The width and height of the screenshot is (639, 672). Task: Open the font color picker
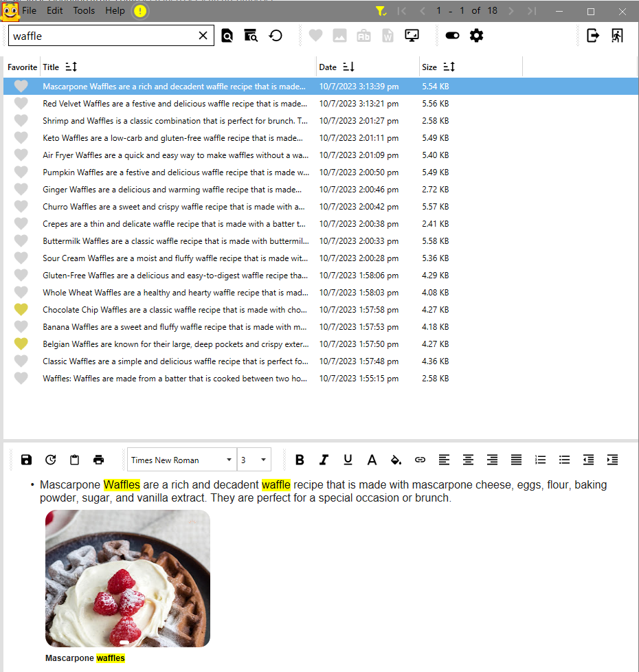(x=372, y=460)
